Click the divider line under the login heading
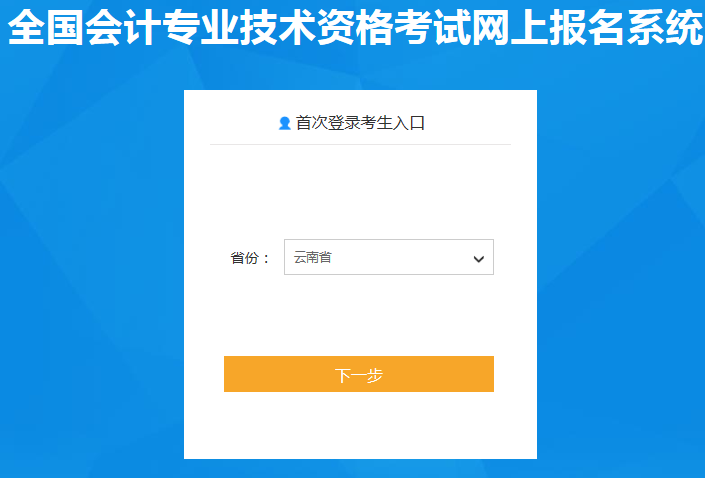Image resolution: width=705 pixels, height=478 pixels. click(x=360, y=144)
